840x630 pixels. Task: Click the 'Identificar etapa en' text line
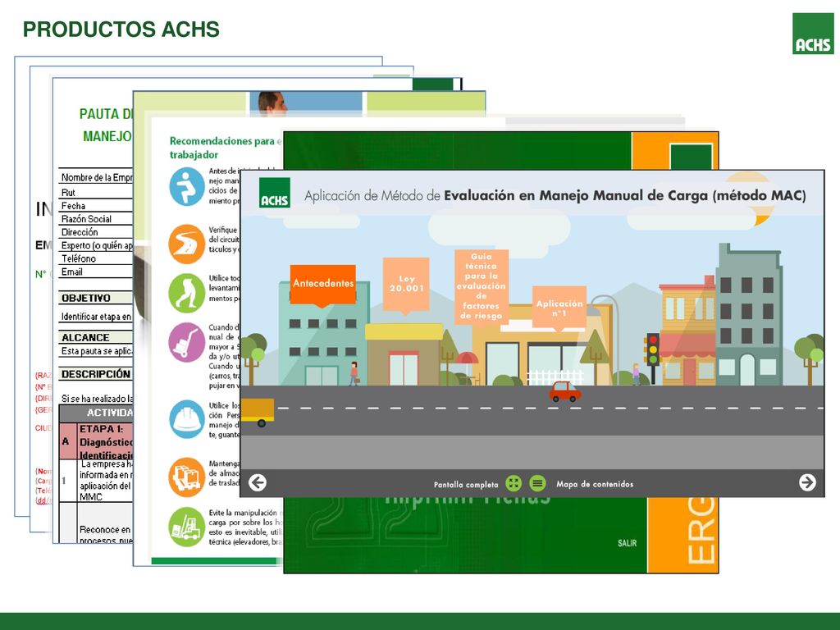tap(97, 317)
